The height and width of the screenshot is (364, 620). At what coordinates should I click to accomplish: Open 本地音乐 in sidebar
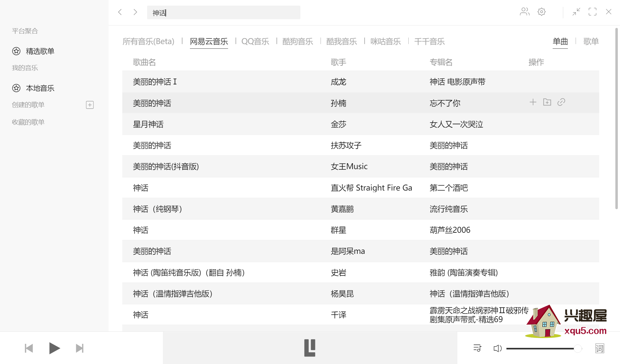[40, 88]
